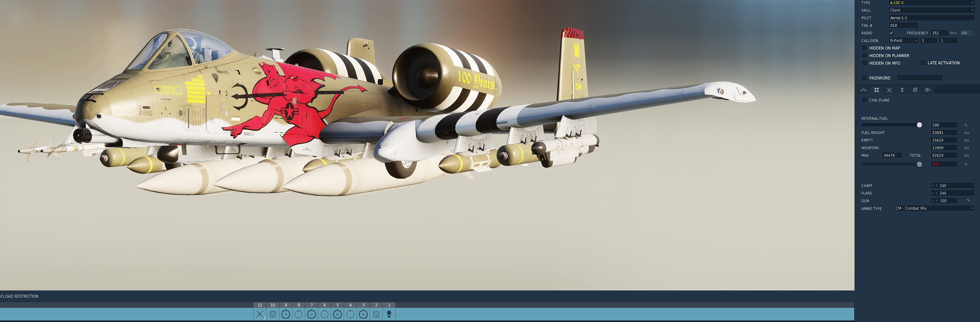Open the CALLSIGN dropdown showing Enfield
This screenshot has width=980, height=322.
tap(903, 40)
